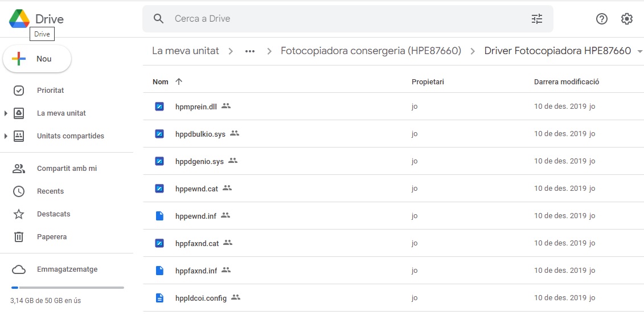Viewport: 644px width, 315px height.
Task: Click Driver Fotocopiadora HPE87660 breadcrumb
Action: pyautogui.click(x=557, y=51)
